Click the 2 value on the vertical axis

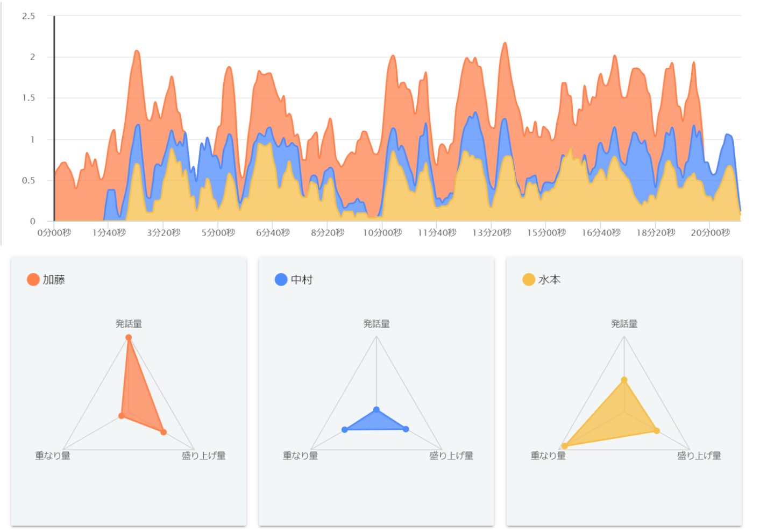point(32,57)
